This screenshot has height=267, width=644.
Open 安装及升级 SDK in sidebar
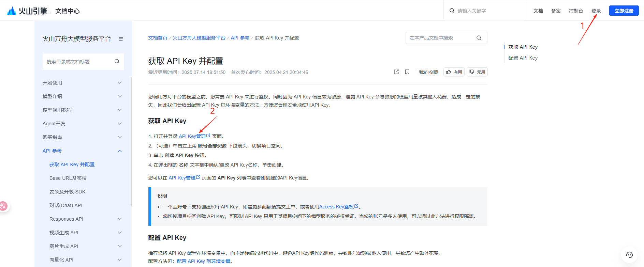[x=68, y=192]
